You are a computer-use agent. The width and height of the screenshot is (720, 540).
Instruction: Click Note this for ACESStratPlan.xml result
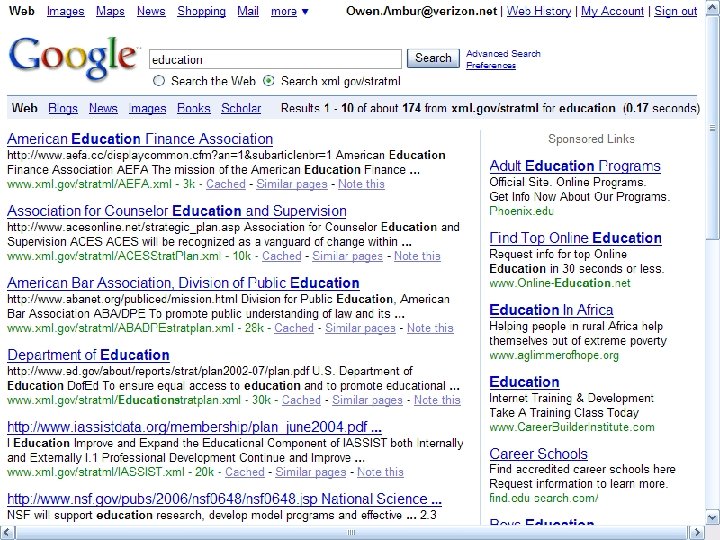pyautogui.click(x=417, y=256)
